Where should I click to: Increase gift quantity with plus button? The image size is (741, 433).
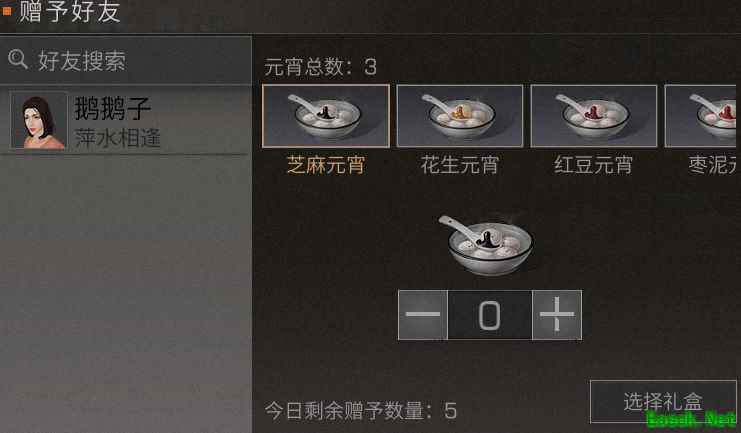557,315
